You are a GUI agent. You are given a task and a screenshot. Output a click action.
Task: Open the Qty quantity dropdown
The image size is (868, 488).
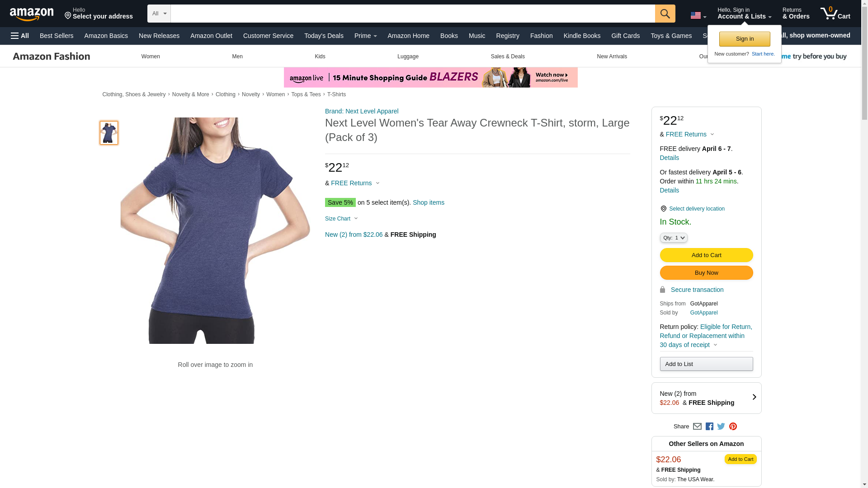[x=673, y=238]
